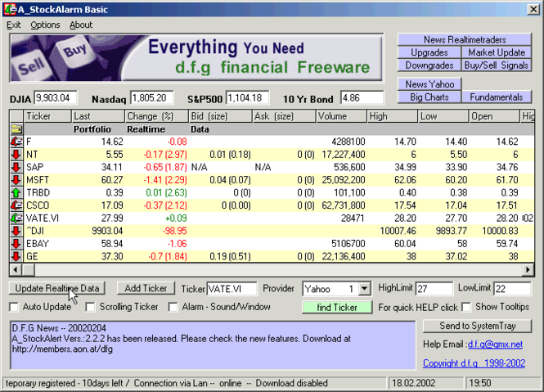Tick the Show Tooltips checkbox
Viewport: 544px width, 392px height.
point(466,307)
